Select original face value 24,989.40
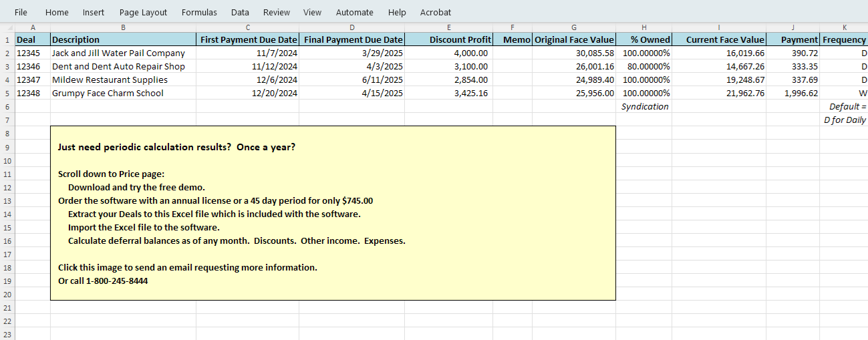 (x=574, y=79)
